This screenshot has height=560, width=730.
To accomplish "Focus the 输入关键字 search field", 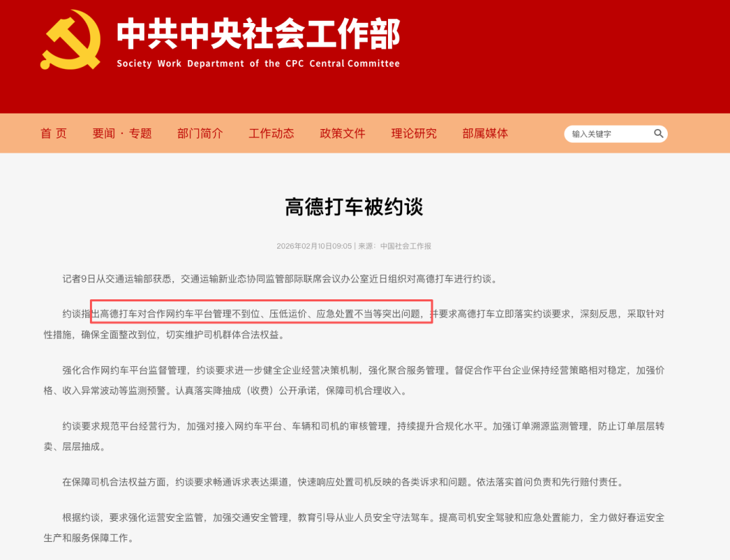I will pyautogui.click(x=611, y=134).
